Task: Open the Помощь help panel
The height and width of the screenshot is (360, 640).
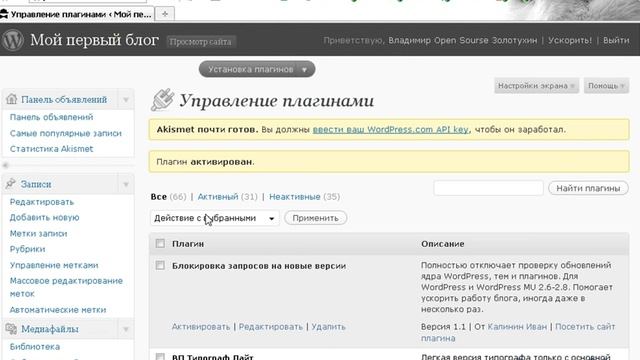Action: click(x=606, y=86)
